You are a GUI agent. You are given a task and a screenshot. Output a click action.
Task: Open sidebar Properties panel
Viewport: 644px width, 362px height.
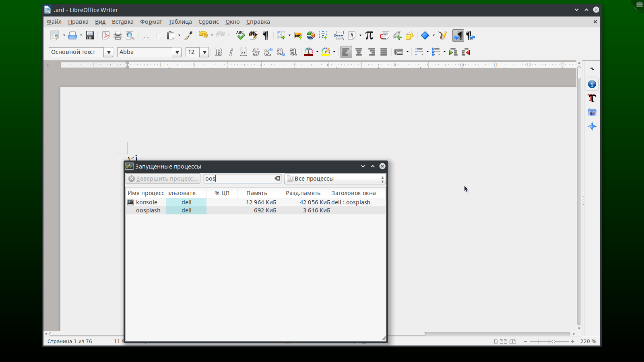(x=592, y=84)
